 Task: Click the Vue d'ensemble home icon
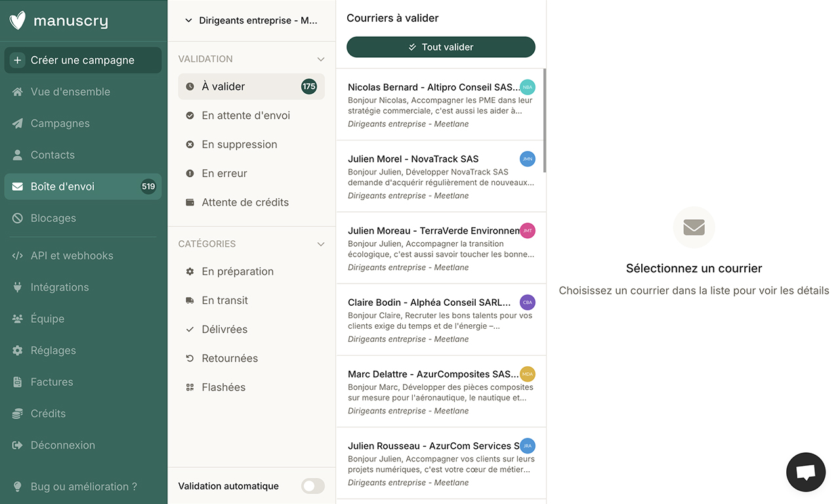pyautogui.click(x=18, y=92)
